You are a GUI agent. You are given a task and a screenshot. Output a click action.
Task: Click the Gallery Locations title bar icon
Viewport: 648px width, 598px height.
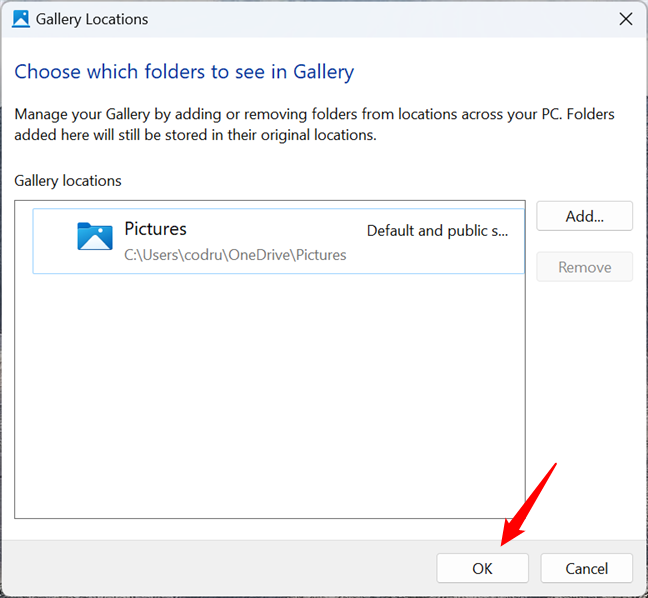point(21,18)
